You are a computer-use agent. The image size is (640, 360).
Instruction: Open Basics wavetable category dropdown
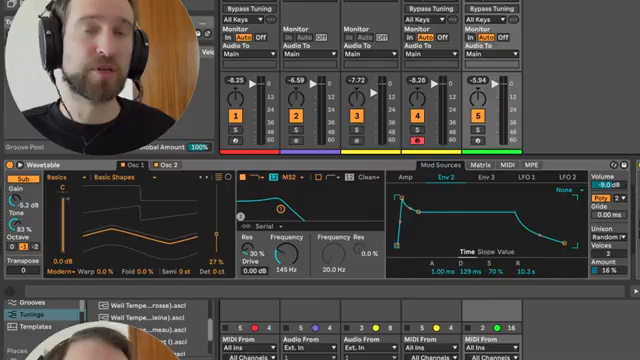pyautogui.click(x=67, y=177)
